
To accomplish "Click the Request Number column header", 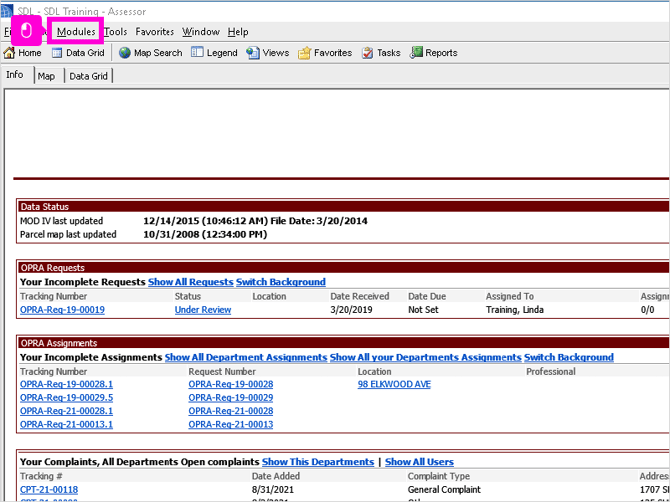I will coord(222,372).
